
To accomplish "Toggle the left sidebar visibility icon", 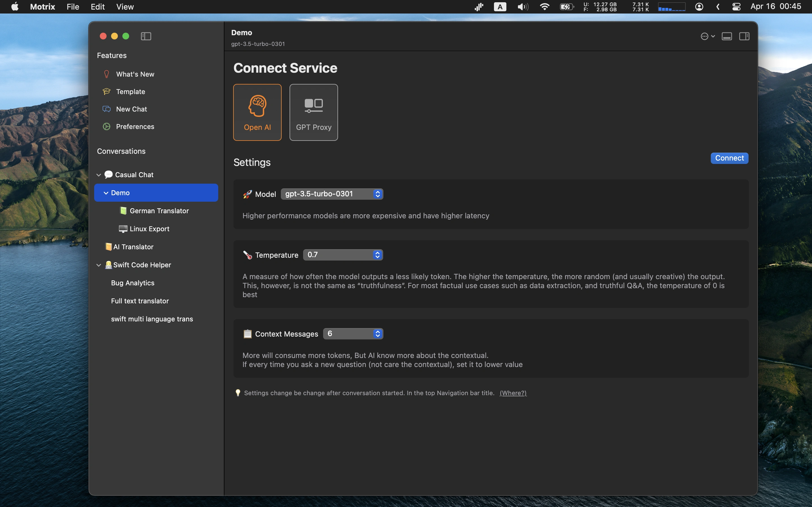I will pyautogui.click(x=146, y=36).
